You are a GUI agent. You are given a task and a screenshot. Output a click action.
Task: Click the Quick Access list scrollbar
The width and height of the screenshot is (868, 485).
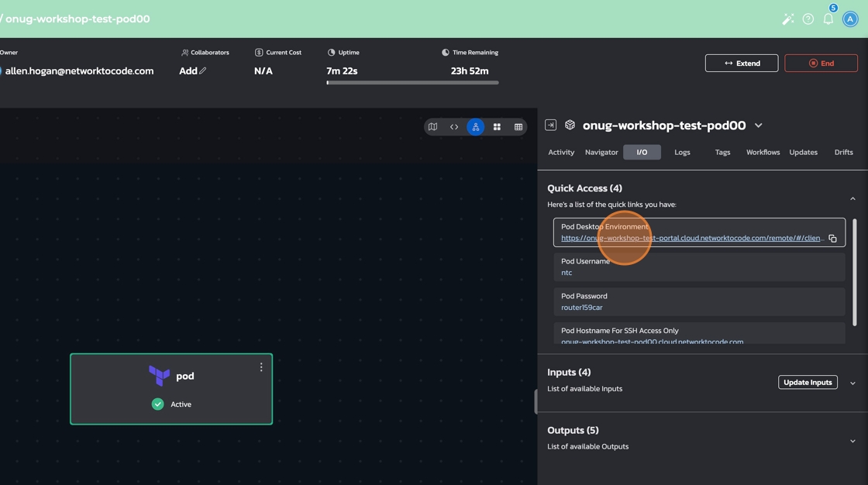[855, 273]
